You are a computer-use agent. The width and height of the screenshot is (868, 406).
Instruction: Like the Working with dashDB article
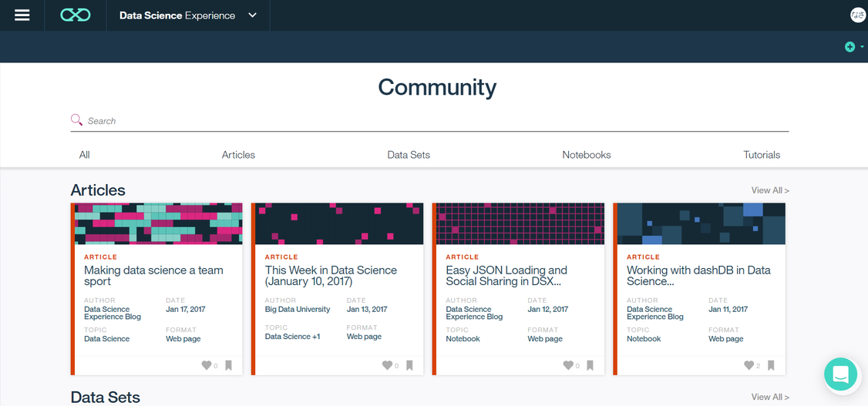click(749, 365)
